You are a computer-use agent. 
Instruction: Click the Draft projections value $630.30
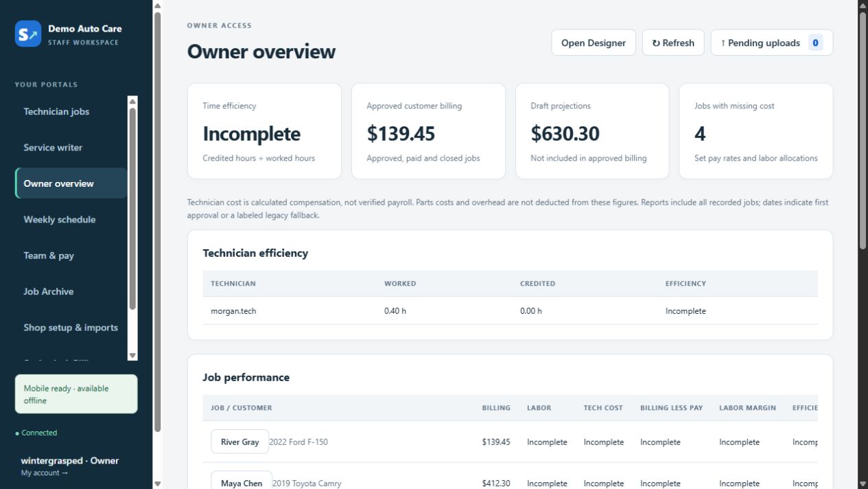coord(565,134)
